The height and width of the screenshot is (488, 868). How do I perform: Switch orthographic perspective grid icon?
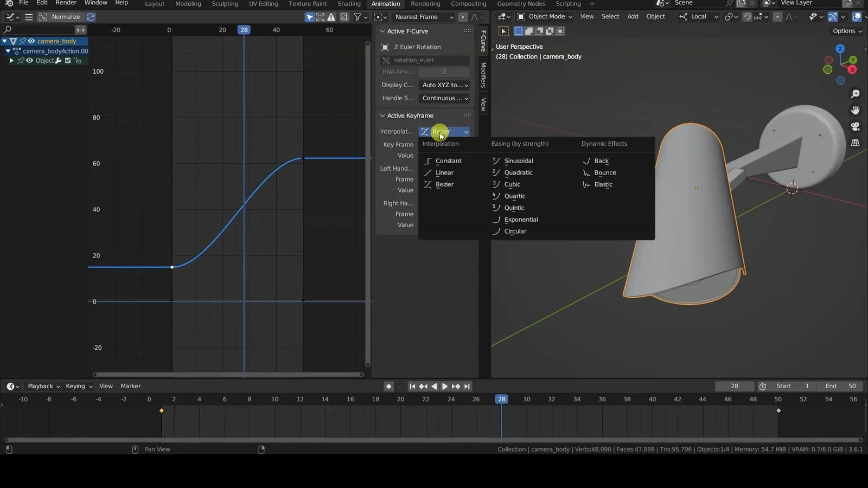click(855, 143)
